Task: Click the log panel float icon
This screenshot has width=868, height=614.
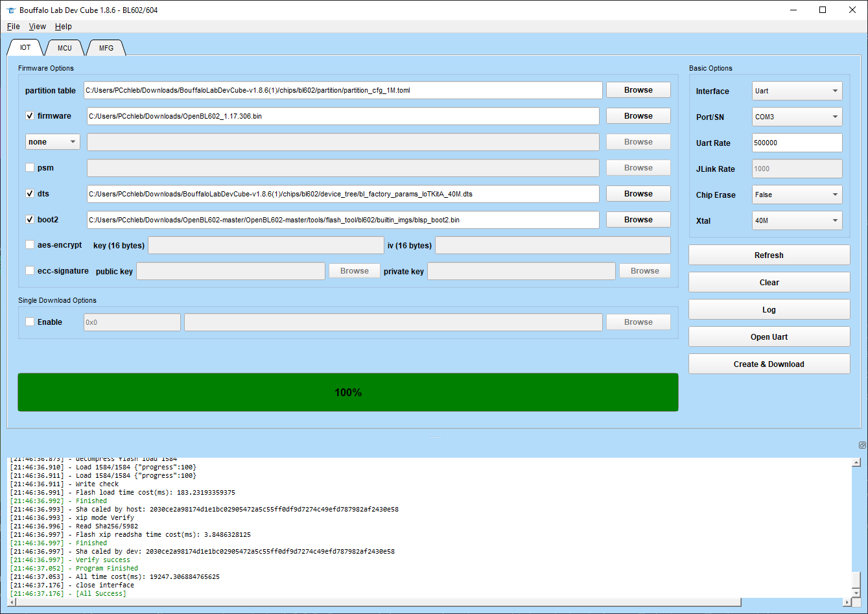Action: 862,445
